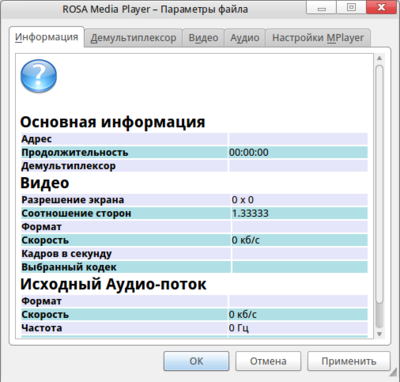The image size is (400, 382).
Task: Select the Кадров в секунду label
Action: (67, 254)
